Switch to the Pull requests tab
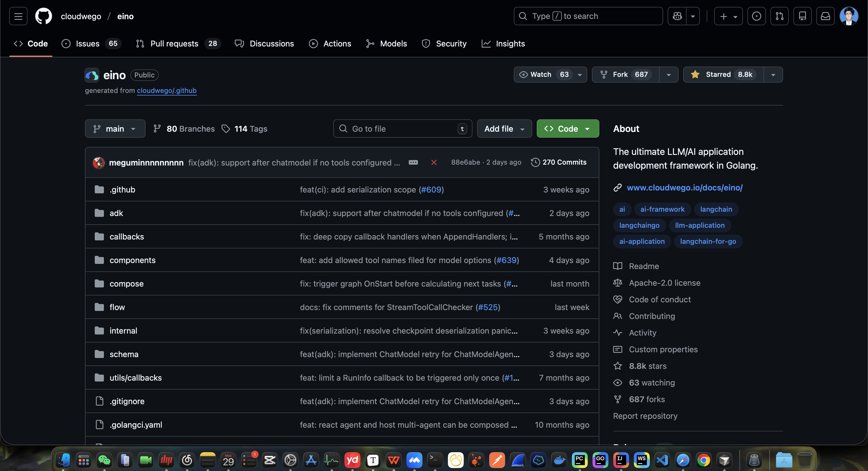The height and width of the screenshot is (471, 868). [174, 43]
